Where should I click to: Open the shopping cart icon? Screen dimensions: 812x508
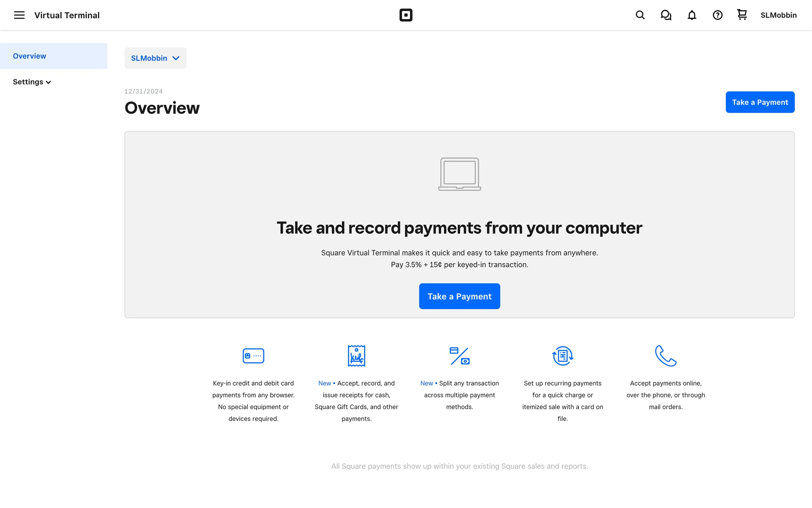click(x=742, y=15)
